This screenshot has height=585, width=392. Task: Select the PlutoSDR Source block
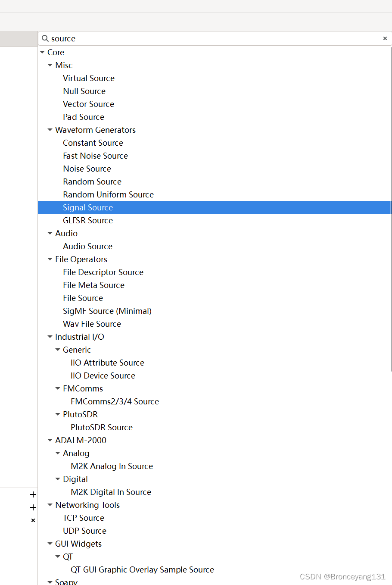[x=102, y=427]
